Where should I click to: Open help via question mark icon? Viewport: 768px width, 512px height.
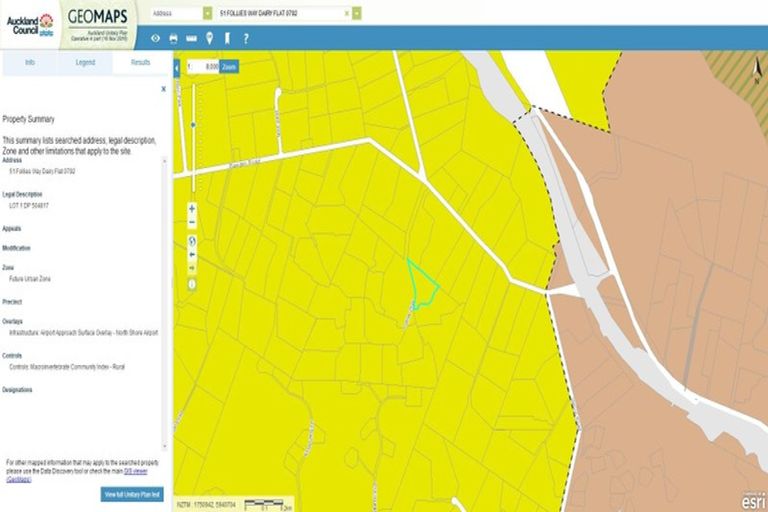click(x=246, y=38)
